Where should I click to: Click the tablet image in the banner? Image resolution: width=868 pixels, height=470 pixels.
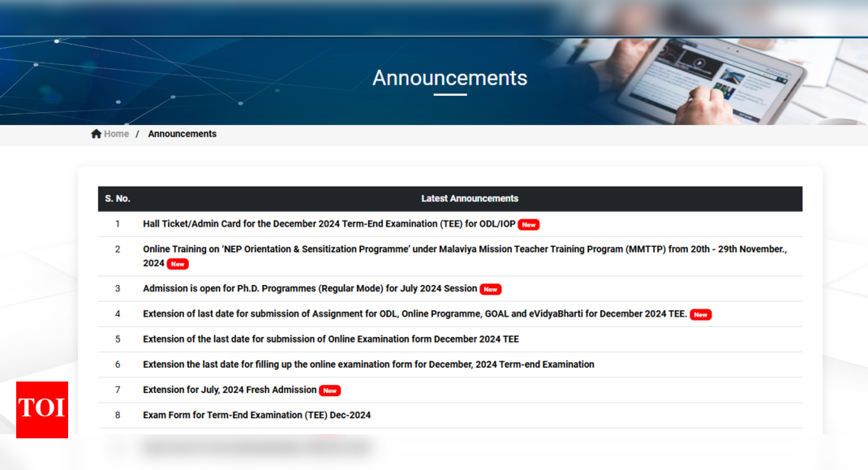[x=711, y=81]
